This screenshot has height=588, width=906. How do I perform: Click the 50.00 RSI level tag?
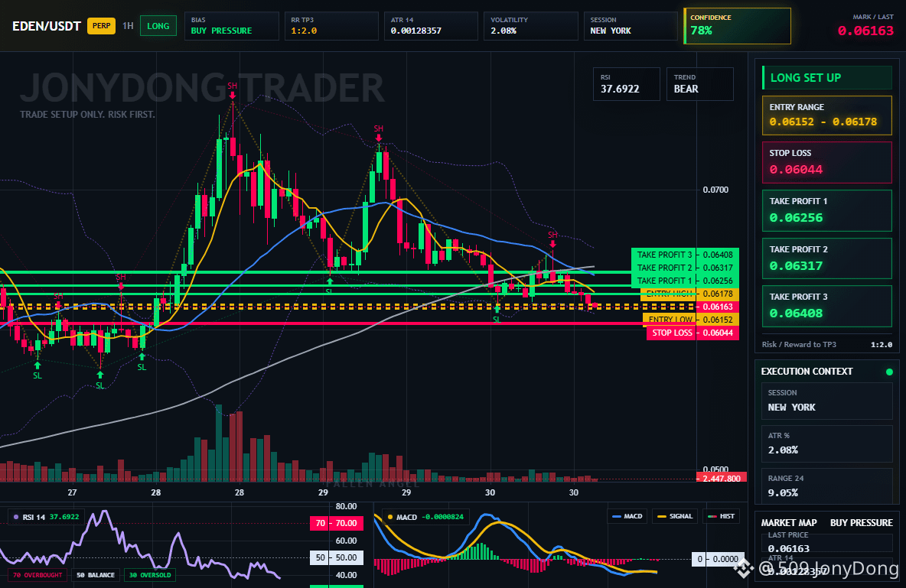coord(336,558)
